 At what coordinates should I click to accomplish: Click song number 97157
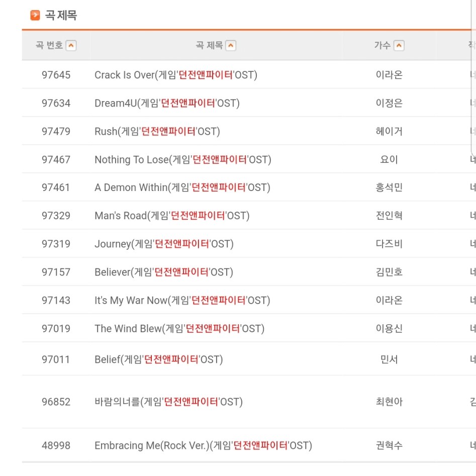(56, 272)
